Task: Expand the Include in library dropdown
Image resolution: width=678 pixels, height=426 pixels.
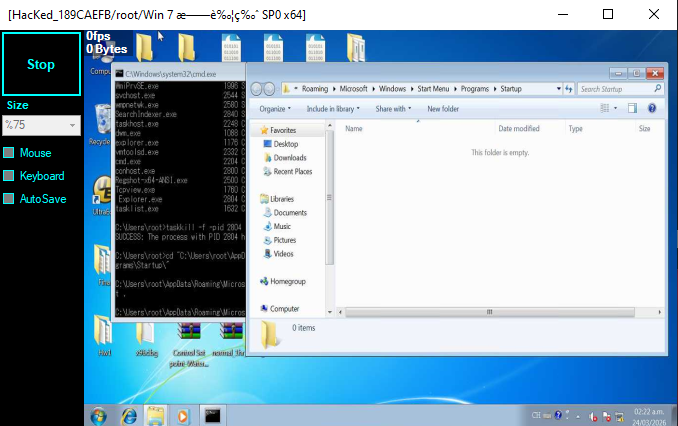Action: pos(333,109)
